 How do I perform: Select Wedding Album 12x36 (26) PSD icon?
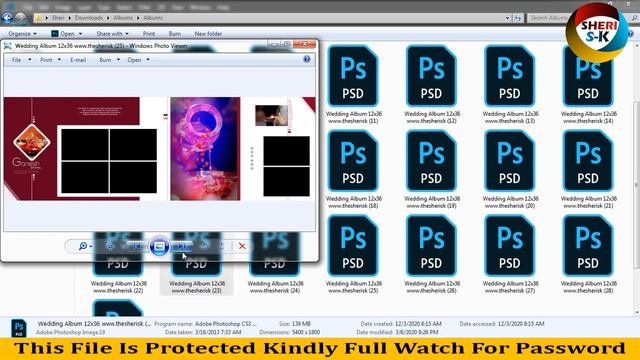click(x=431, y=246)
